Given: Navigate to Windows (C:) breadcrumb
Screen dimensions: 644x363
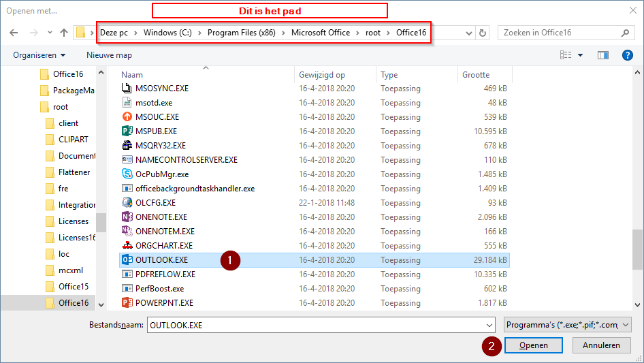Looking at the screenshot, I should pos(167,33).
